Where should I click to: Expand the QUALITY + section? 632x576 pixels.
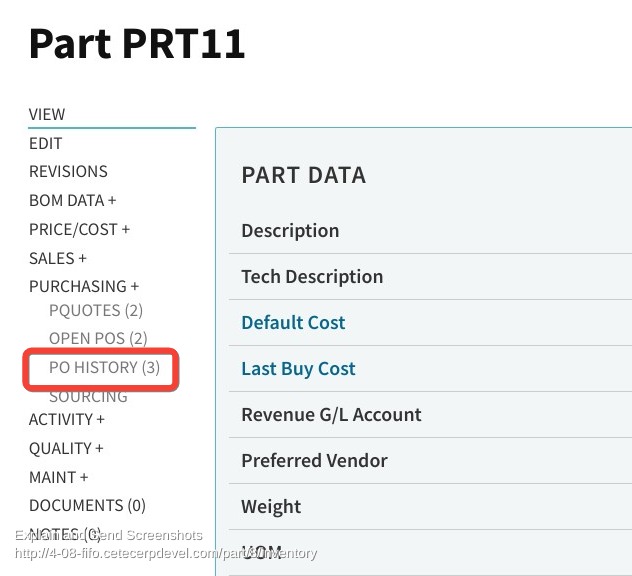(66, 449)
